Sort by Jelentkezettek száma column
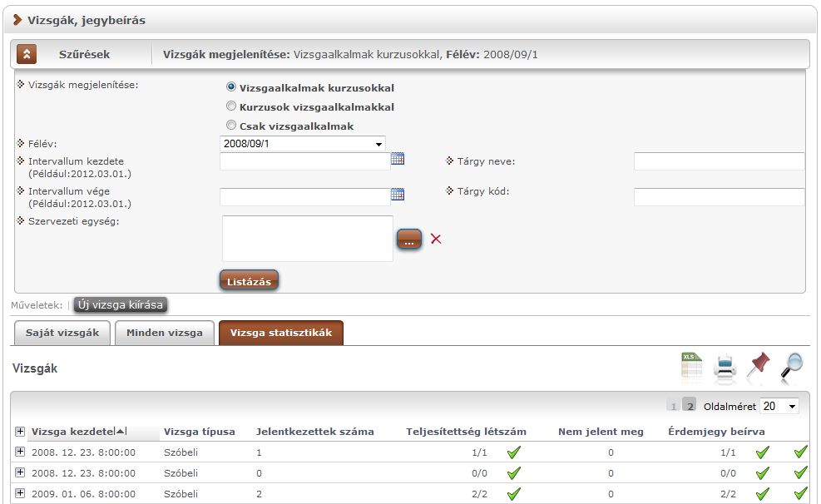Image resolution: width=821 pixels, height=504 pixels. pos(314,432)
